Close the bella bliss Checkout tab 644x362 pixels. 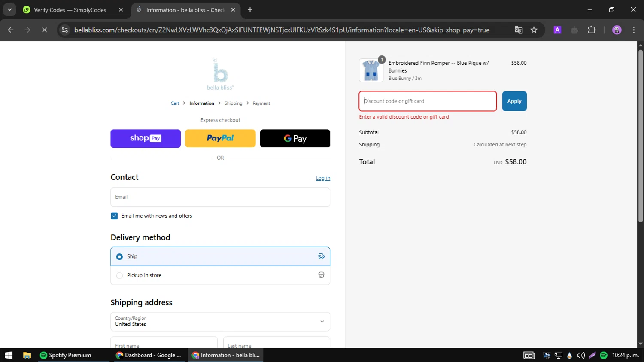[233, 10]
